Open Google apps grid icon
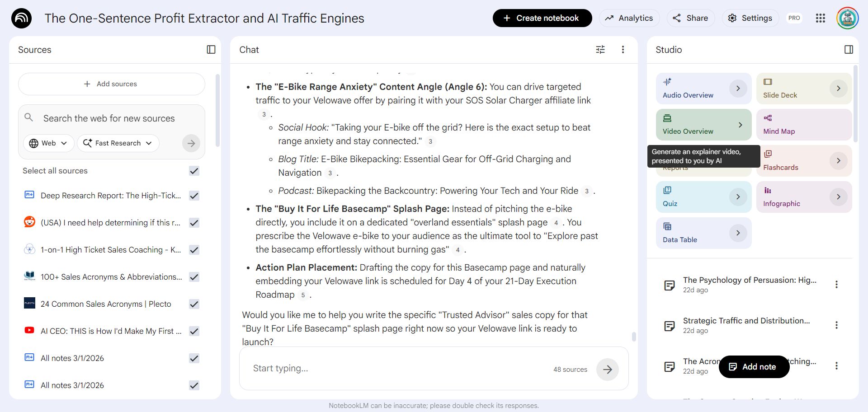The height and width of the screenshot is (412, 868). (821, 18)
